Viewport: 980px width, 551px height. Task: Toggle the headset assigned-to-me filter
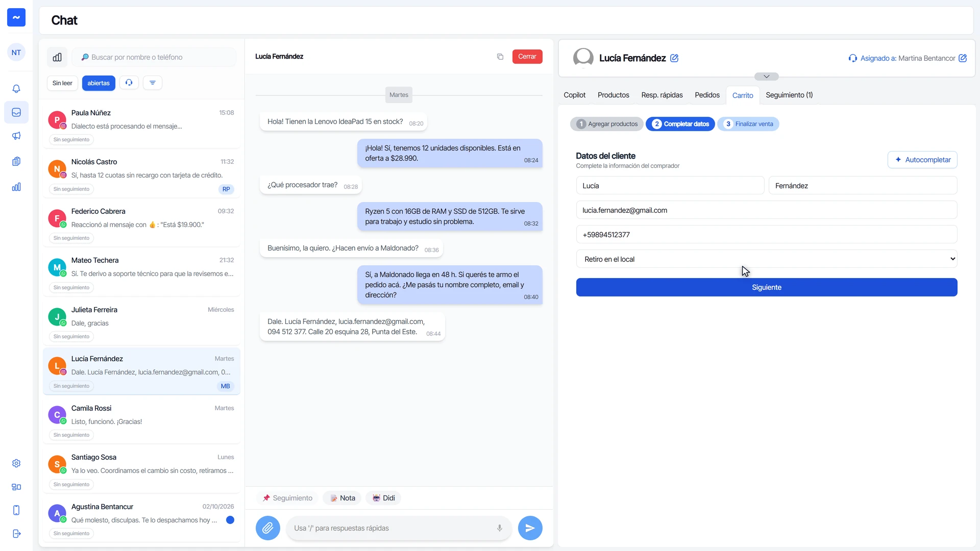click(x=129, y=83)
